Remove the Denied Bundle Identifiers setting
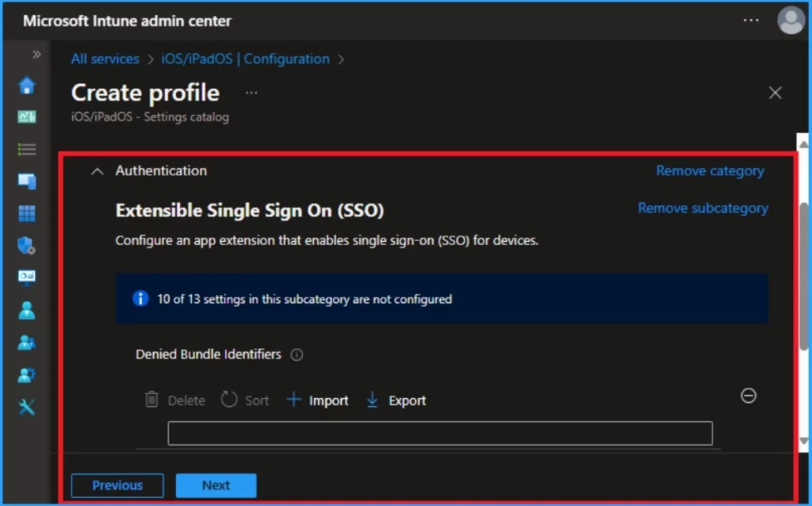Viewport: 812px width, 506px height. click(x=749, y=396)
